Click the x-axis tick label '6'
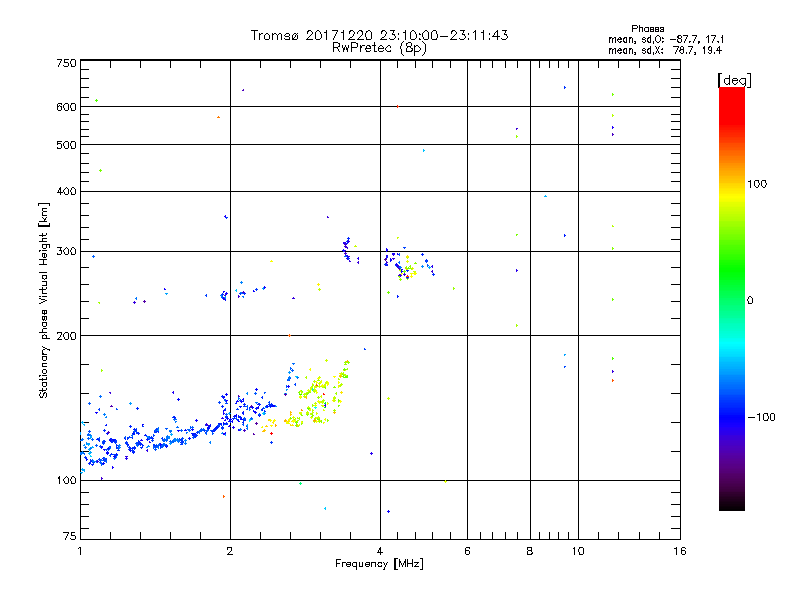 [x=467, y=551]
